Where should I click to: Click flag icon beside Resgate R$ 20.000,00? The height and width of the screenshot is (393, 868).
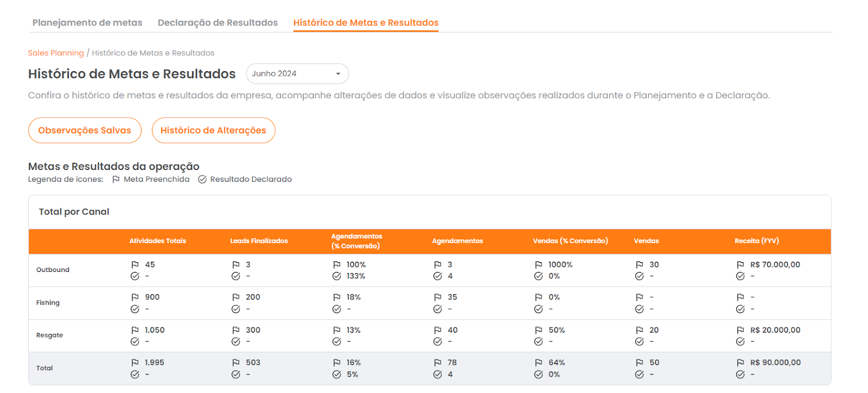click(x=741, y=330)
